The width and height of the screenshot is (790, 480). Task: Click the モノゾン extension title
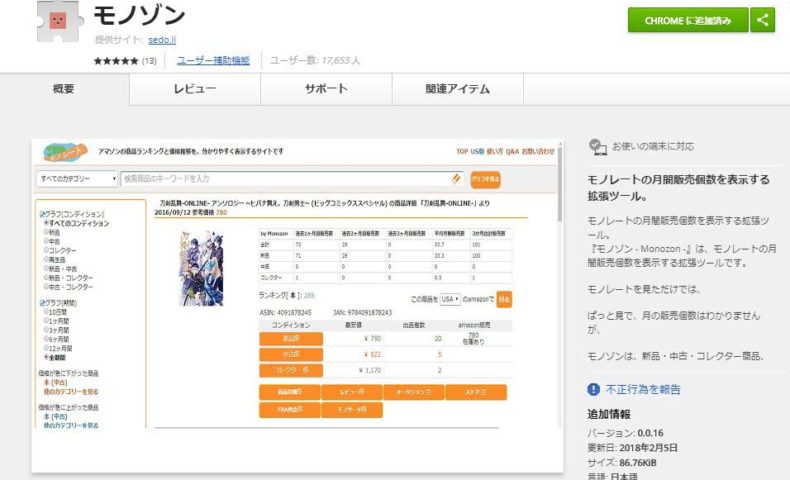(140, 16)
